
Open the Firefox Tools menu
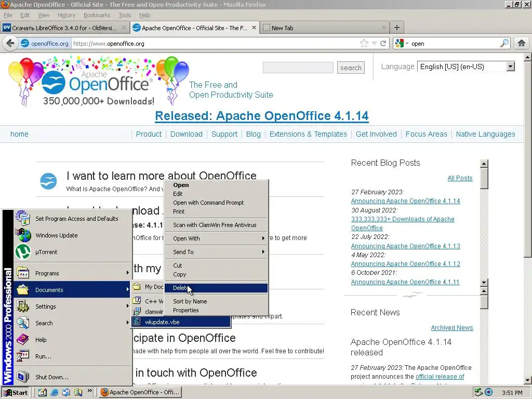tap(125, 15)
